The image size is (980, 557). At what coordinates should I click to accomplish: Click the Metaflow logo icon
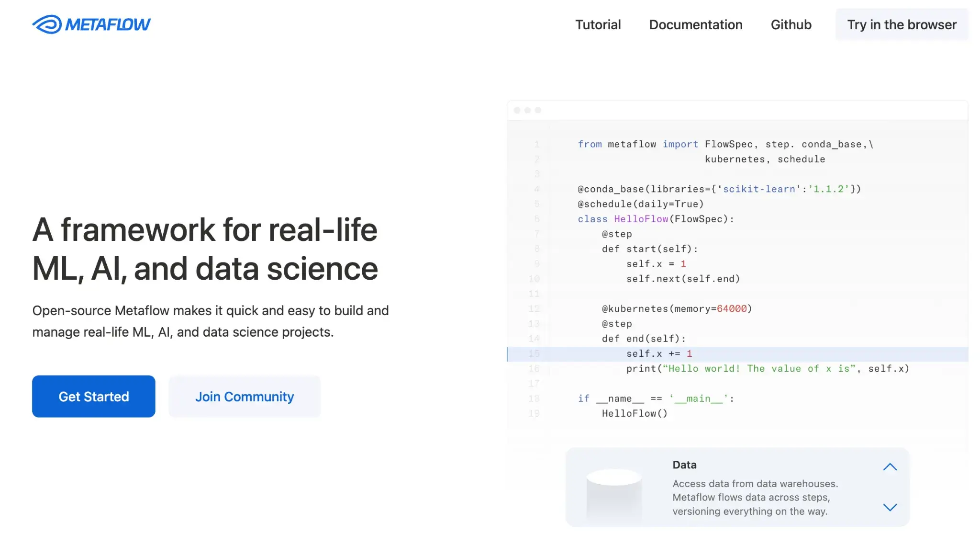(x=46, y=24)
